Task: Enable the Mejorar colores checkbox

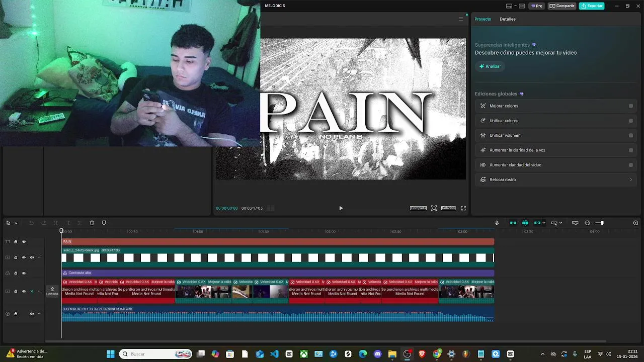Action: click(631, 106)
